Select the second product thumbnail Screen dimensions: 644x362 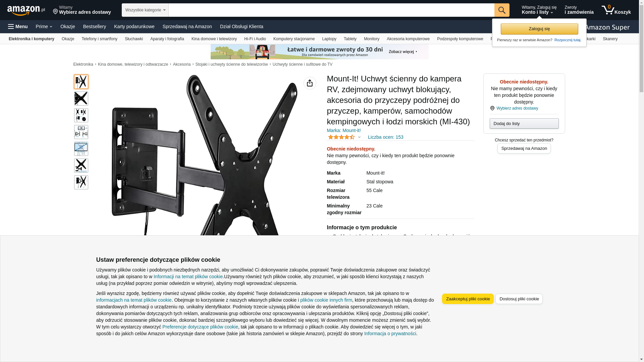click(81, 99)
